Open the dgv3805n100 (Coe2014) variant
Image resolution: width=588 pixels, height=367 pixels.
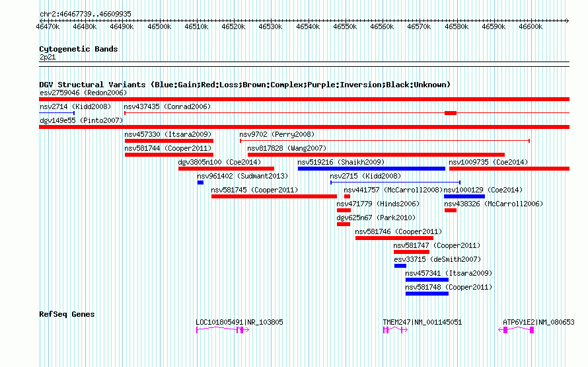tap(226, 169)
